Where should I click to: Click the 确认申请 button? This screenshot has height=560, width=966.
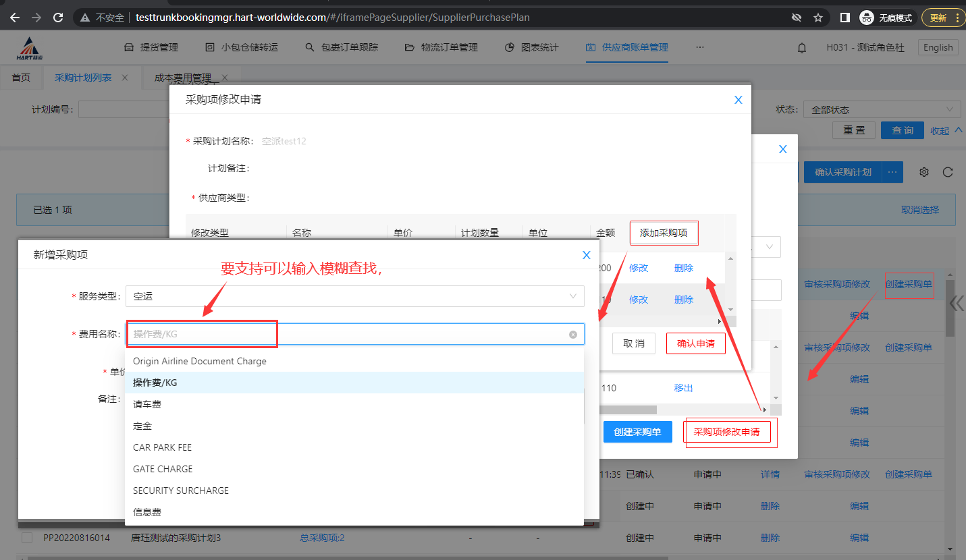point(695,343)
